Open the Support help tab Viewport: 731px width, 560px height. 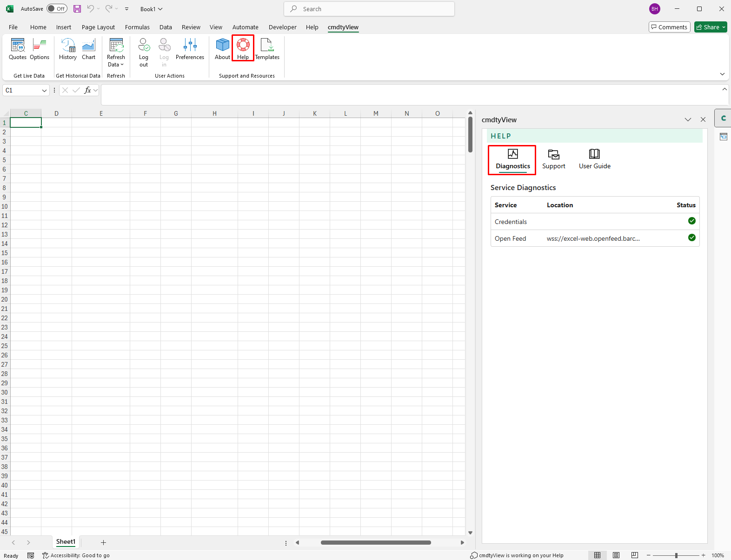pos(553,160)
